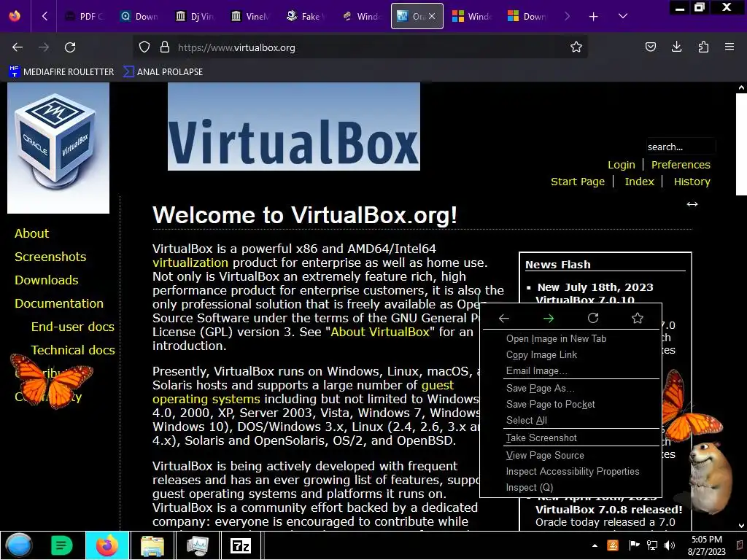Open the About sidebar link

coord(31,233)
